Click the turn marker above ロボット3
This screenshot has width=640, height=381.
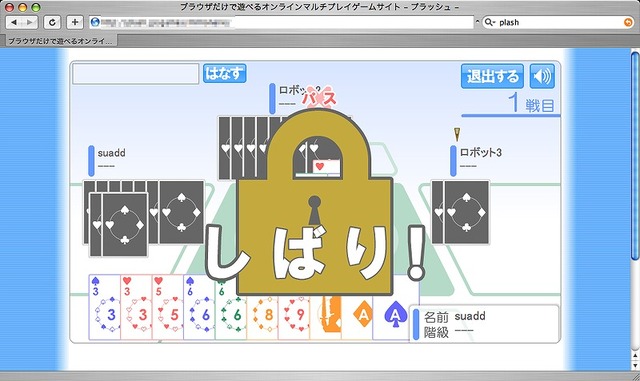[x=457, y=134]
